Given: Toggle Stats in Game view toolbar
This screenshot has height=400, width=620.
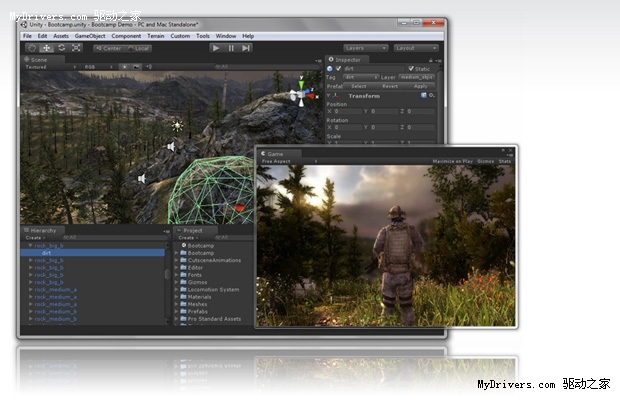Looking at the screenshot, I should (x=505, y=161).
